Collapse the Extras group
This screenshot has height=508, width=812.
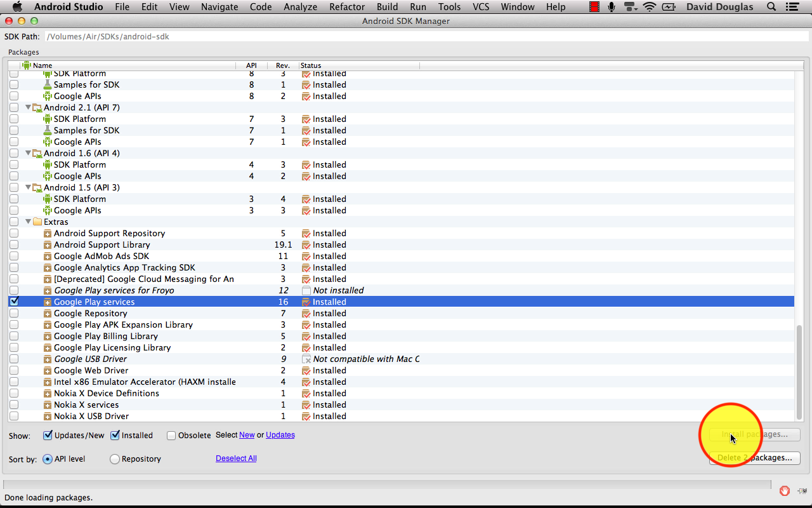tap(28, 222)
